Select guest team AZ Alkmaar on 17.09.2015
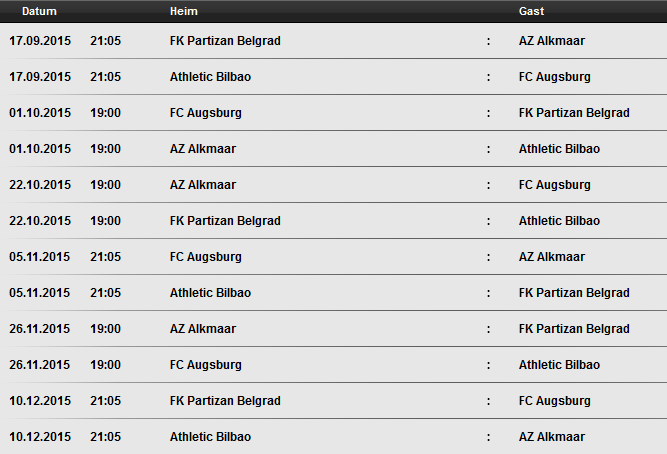 pyautogui.click(x=552, y=41)
